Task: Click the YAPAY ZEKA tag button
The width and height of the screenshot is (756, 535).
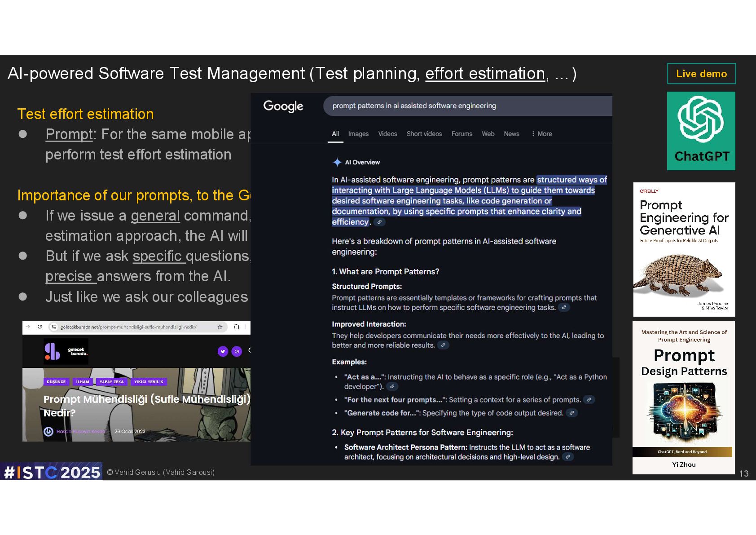Action: coord(112,382)
